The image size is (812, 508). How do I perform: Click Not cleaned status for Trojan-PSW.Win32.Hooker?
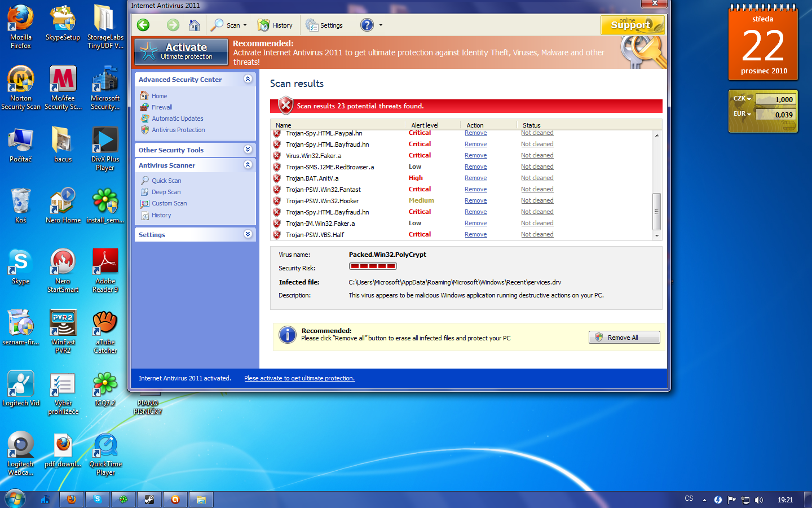(537, 201)
